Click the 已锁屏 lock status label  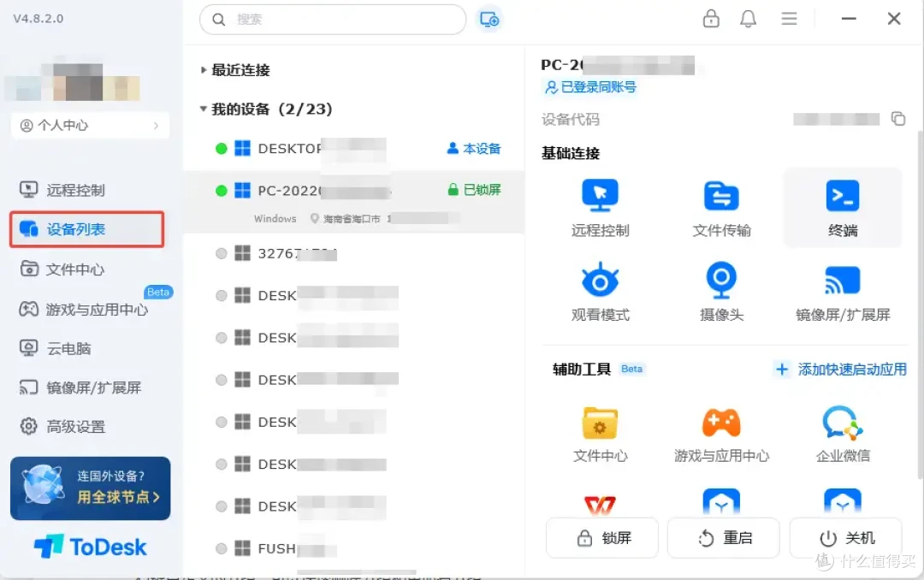474,189
